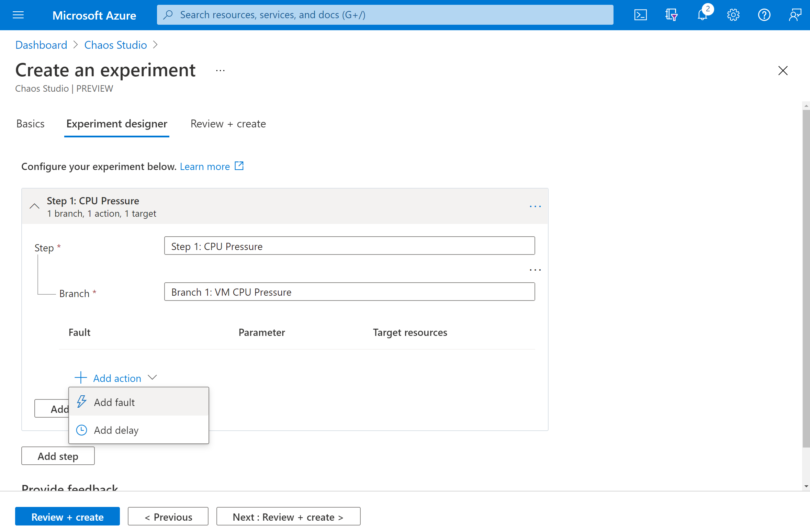Click the notifications bell icon
This screenshot has width=810, height=532.
point(702,15)
